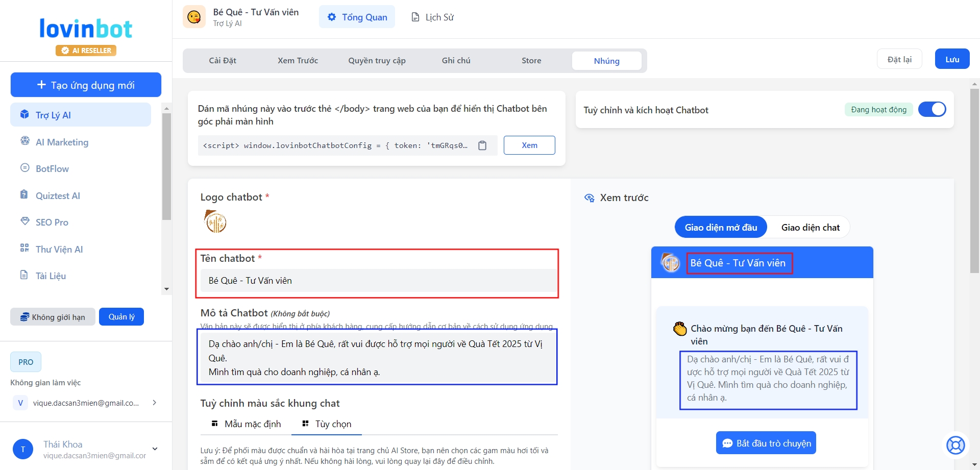Open the Lịch Sử tab
The width and height of the screenshot is (980, 470).
point(433,17)
